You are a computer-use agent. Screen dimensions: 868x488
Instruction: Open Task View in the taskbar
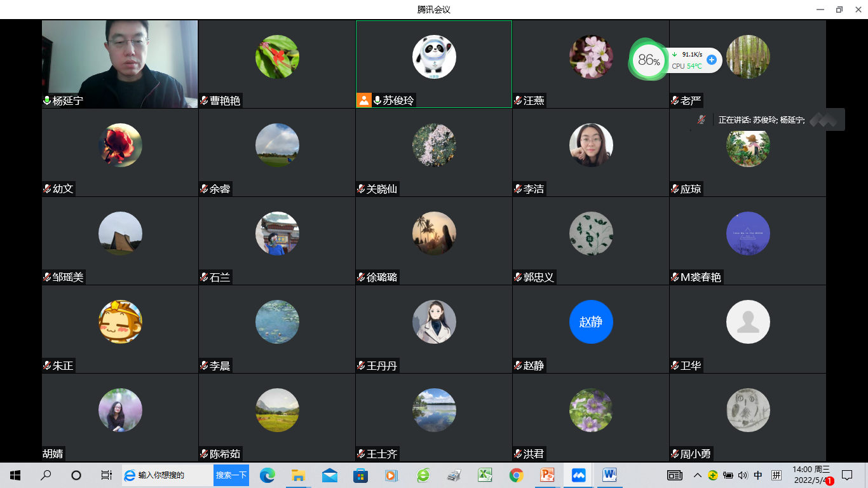coord(106,475)
